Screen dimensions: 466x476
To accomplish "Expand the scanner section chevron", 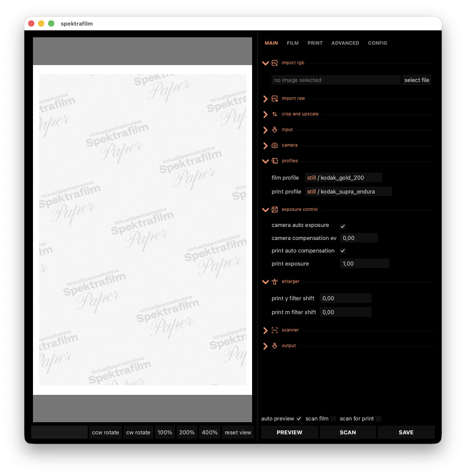I will tap(266, 331).
